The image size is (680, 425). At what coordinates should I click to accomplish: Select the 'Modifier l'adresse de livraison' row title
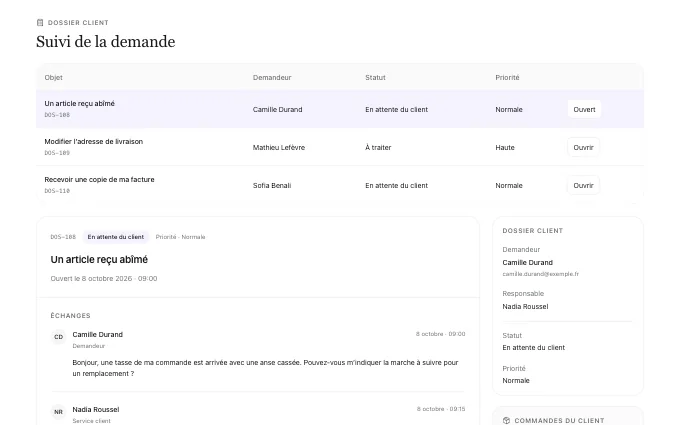pos(94,141)
